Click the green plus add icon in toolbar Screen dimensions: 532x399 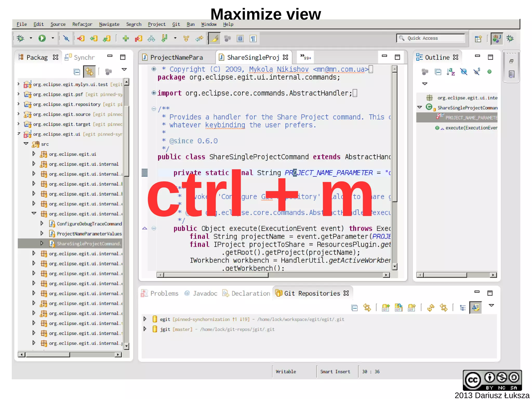pyautogui.click(x=126, y=38)
